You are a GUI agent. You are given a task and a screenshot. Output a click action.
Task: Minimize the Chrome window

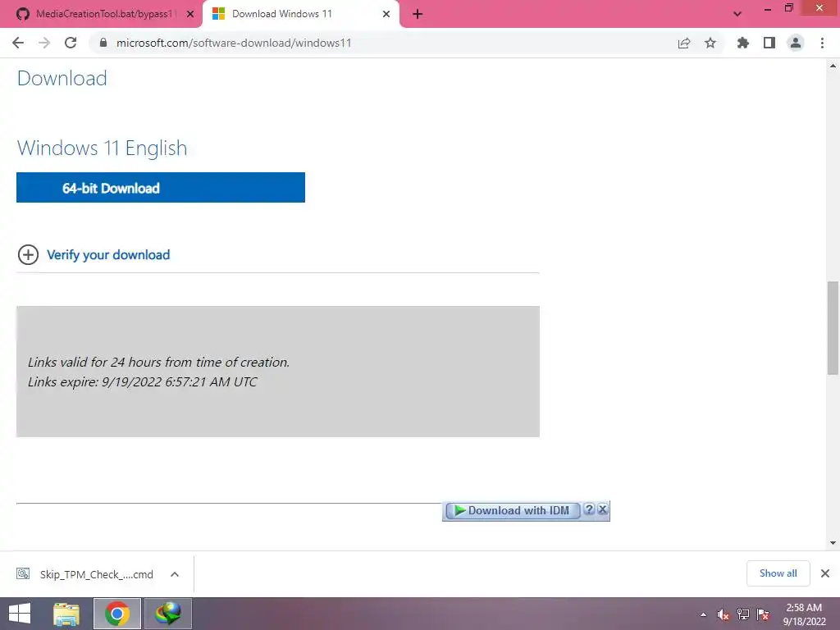(x=768, y=9)
